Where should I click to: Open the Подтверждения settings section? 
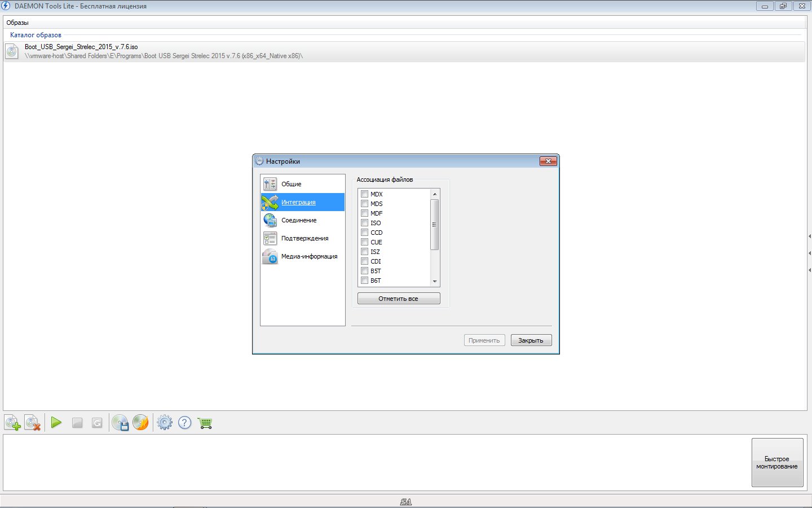click(303, 238)
